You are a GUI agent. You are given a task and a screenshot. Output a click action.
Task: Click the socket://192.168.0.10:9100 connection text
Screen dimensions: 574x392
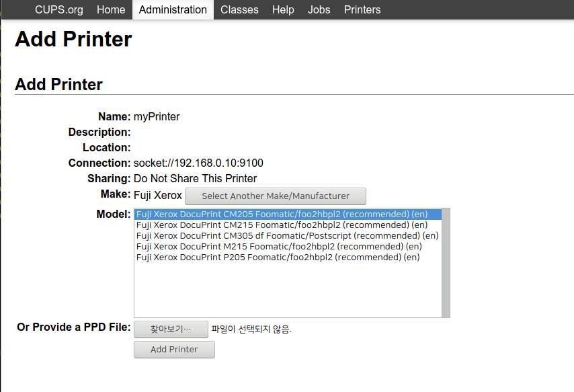click(x=198, y=163)
